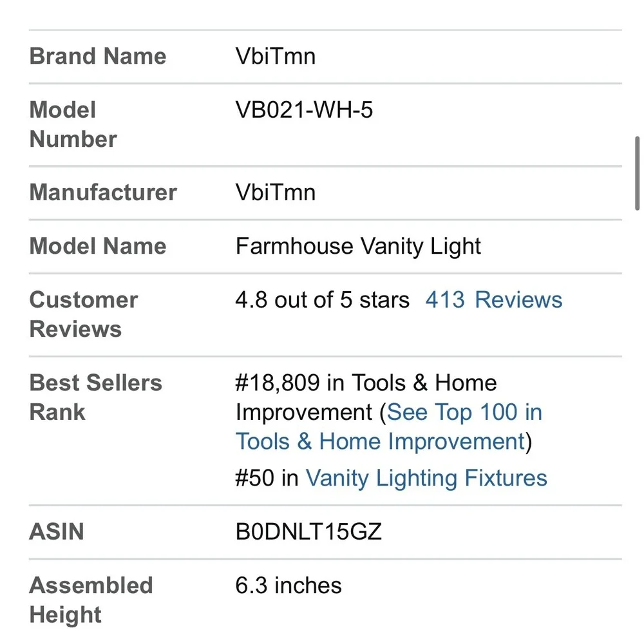Click the Best Sellers Rank label
The image size is (644, 644).
click(x=96, y=397)
